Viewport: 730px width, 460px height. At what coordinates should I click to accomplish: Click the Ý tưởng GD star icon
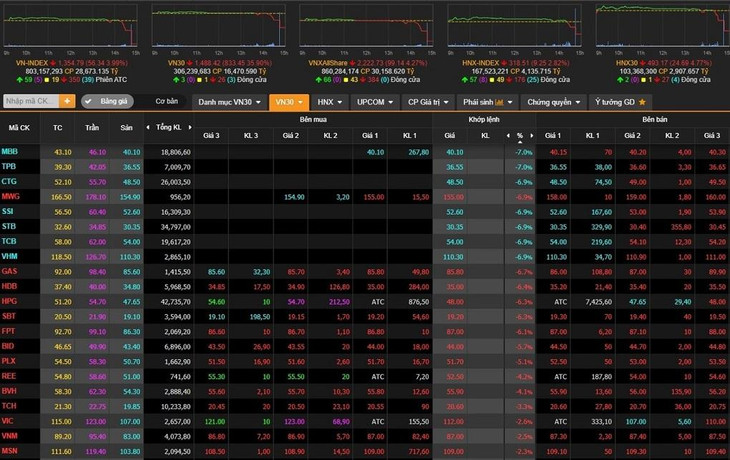[x=642, y=101]
